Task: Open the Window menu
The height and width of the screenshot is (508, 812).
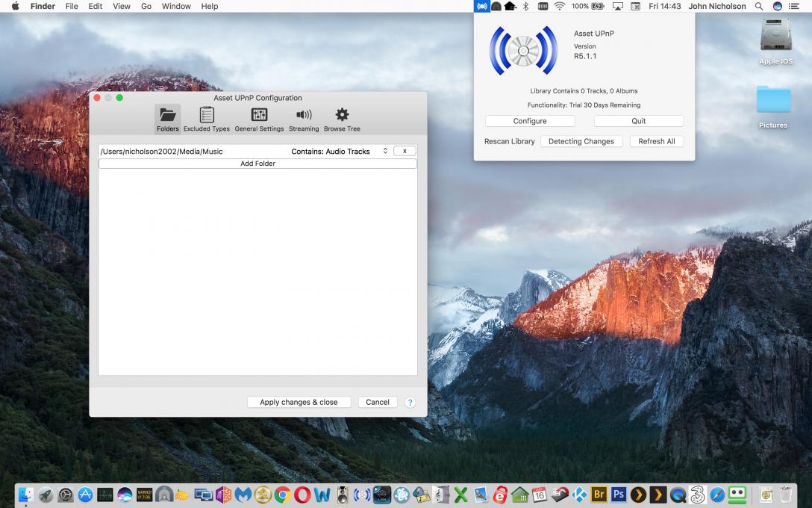Action: (176, 6)
